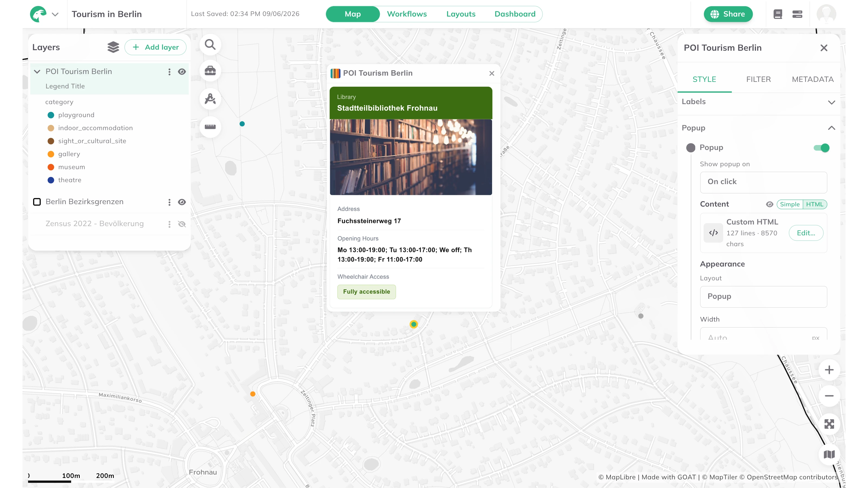Screen dimensions: 868x488
Task: Expand the dropdown arrow beside the logo
Action: 55,14
